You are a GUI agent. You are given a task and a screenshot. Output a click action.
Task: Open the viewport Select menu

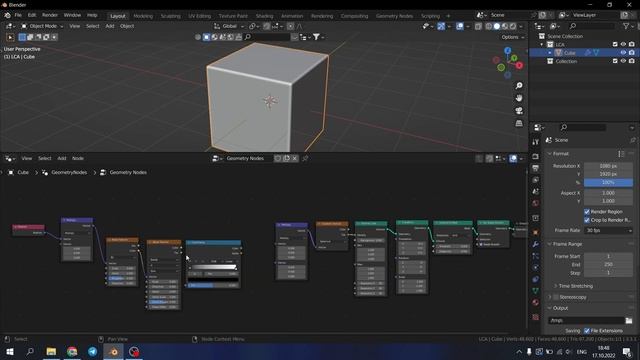pos(93,26)
